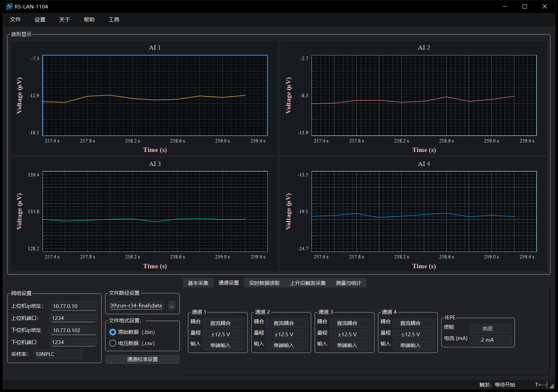
Task: Click the AI 2 waveform plot
Action: [424, 96]
